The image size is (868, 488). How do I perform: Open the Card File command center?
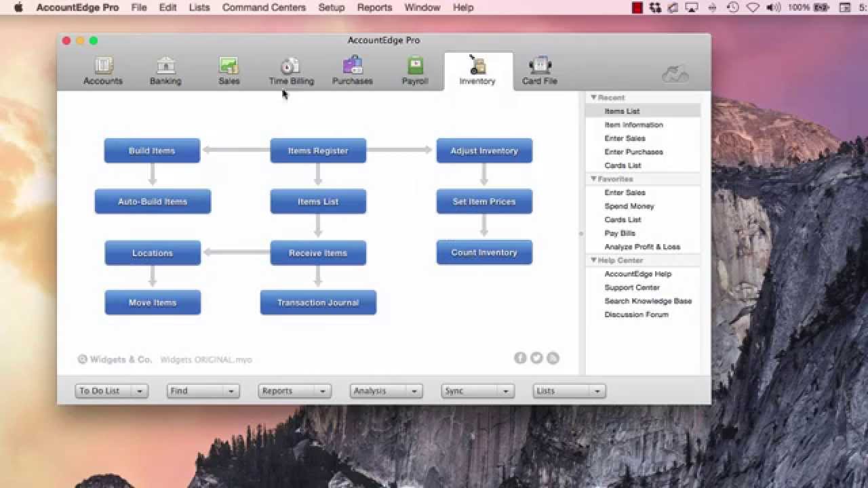click(x=540, y=71)
